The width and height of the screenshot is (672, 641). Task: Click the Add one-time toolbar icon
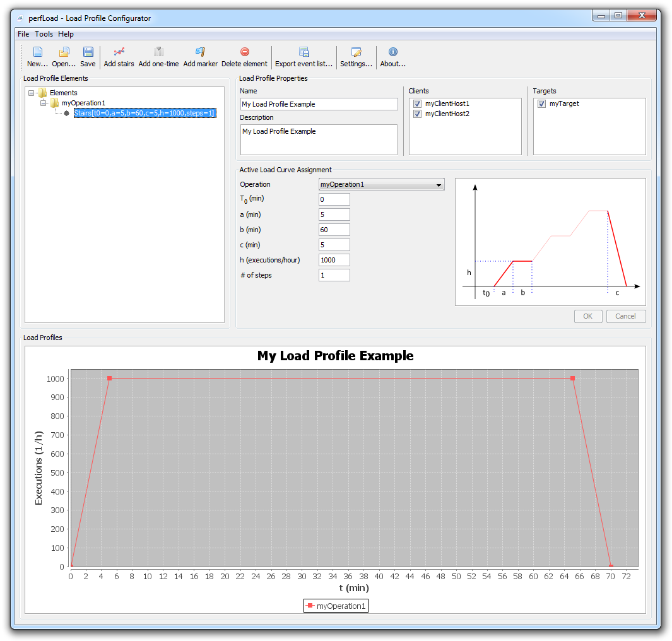158,52
